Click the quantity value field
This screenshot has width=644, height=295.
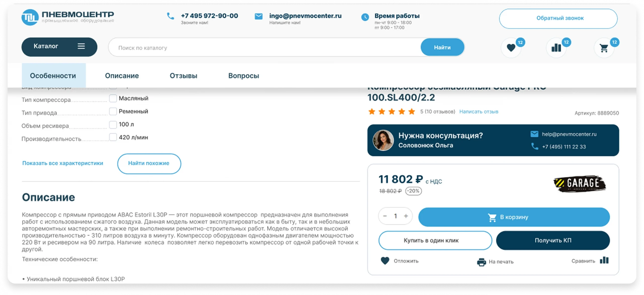[395, 216]
